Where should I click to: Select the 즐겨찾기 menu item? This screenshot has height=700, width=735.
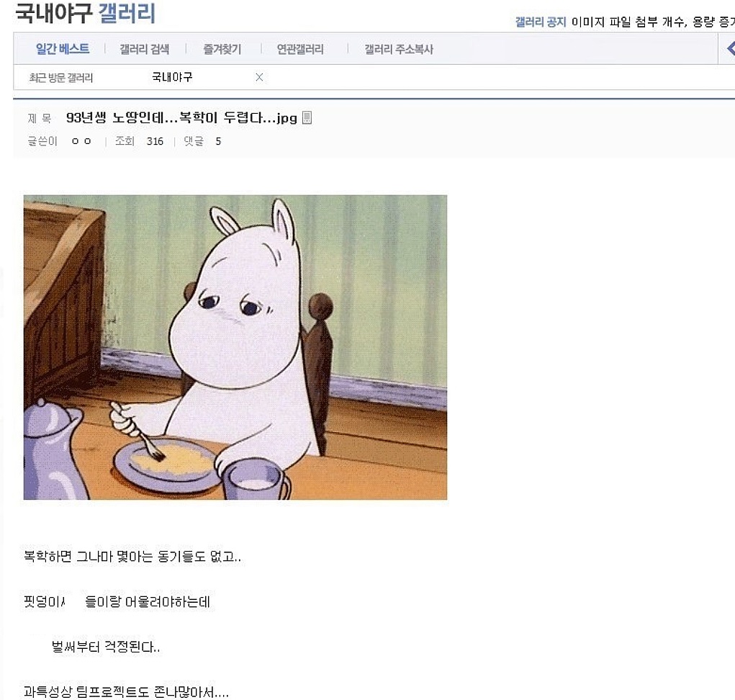(x=222, y=49)
